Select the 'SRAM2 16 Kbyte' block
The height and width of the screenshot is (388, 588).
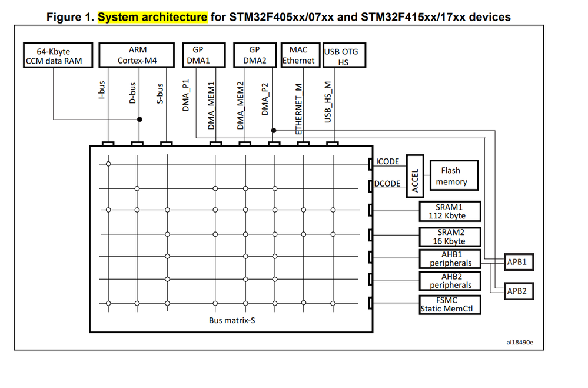coord(450,237)
